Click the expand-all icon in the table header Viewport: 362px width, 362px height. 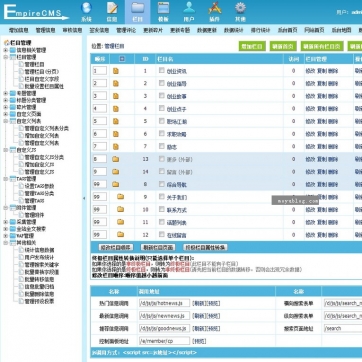[122, 59]
